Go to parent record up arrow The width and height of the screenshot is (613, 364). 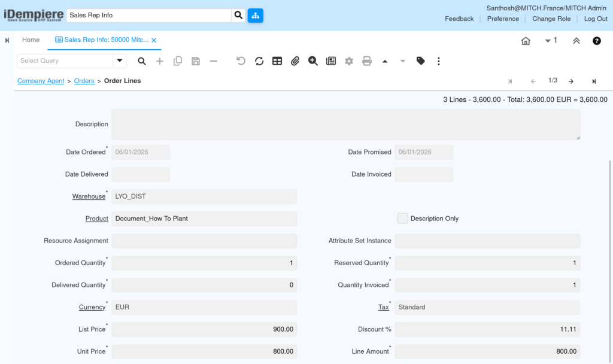[x=385, y=61]
